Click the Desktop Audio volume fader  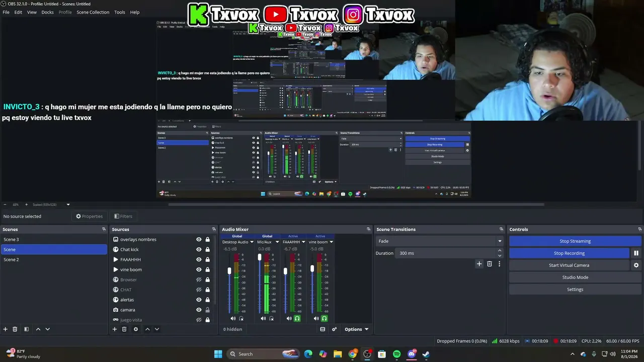click(229, 271)
